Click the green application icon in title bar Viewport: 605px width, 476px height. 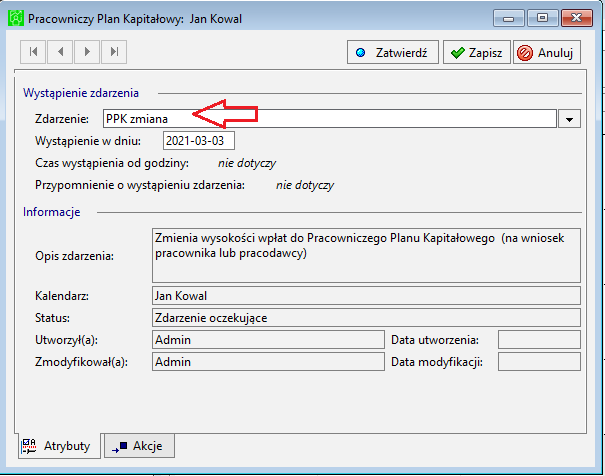pos(16,18)
